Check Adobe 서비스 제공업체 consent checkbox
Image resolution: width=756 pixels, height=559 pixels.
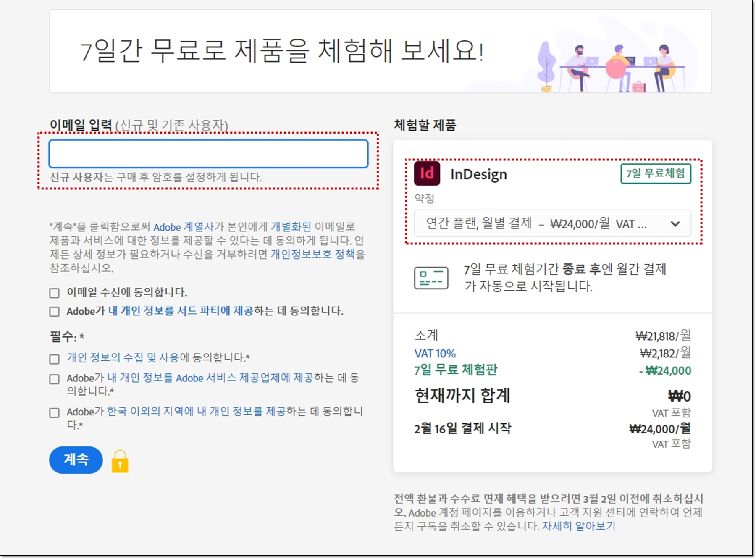click(54, 379)
